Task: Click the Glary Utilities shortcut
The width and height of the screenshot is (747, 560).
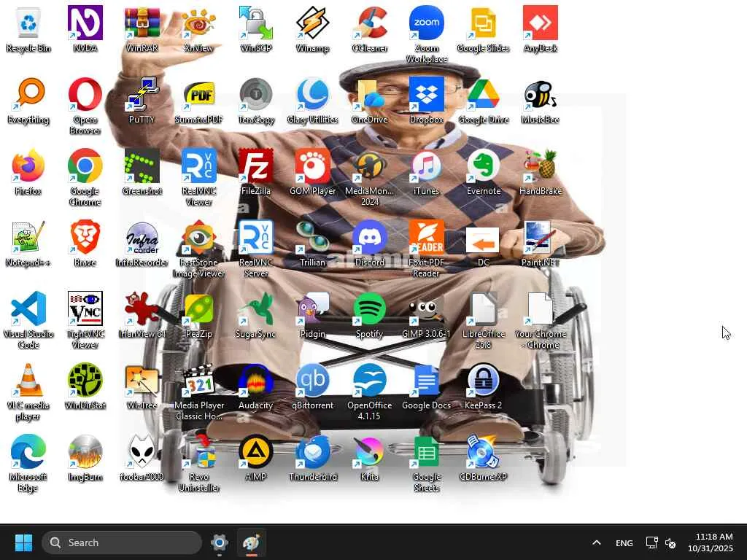Action: tap(312, 101)
